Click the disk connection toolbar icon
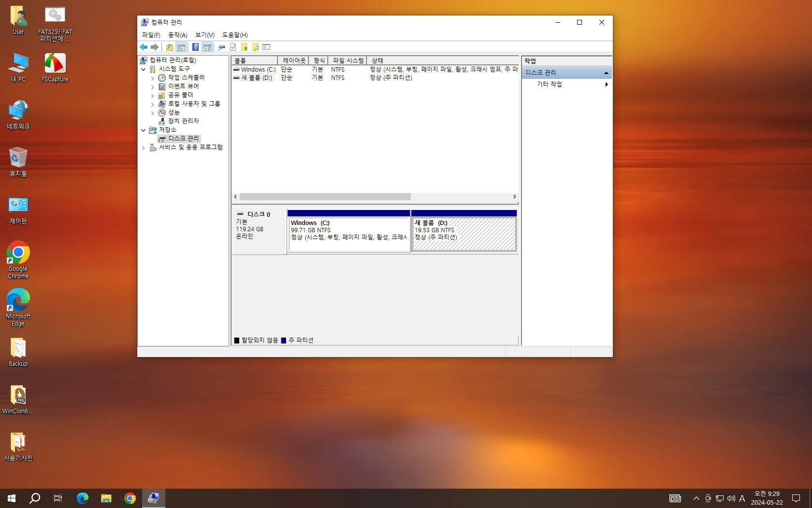 [x=222, y=47]
